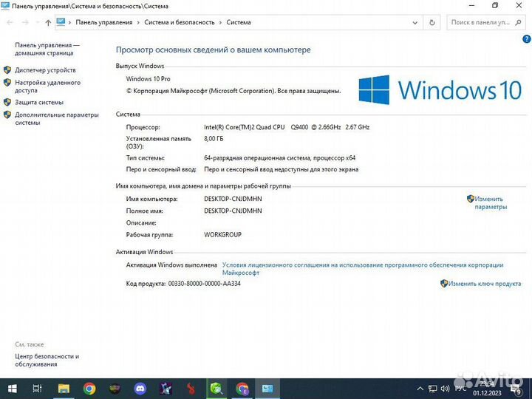This screenshot has width=532, height=399.
Task: Expand the address bar history dropdown
Action: [415, 23]
